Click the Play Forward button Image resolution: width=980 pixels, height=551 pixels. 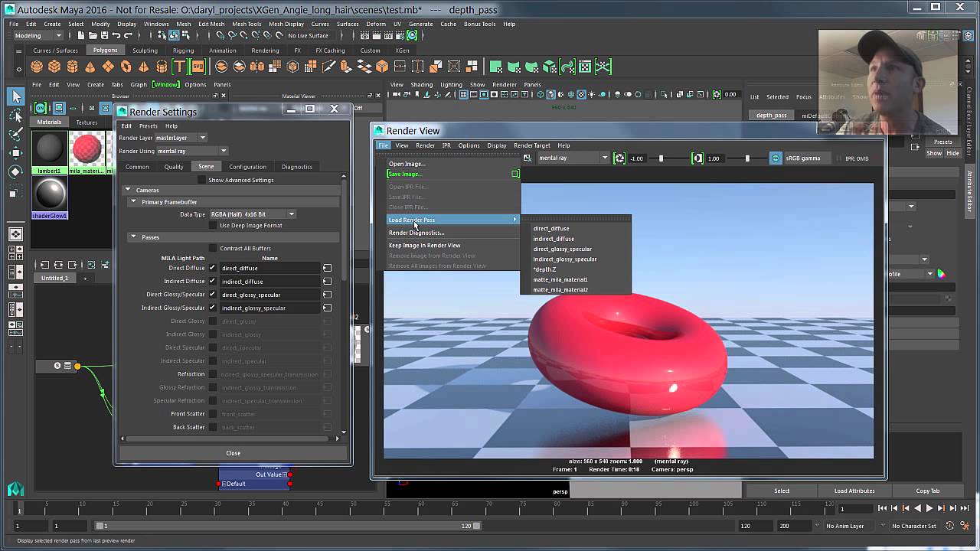click(x=929, y=508)
